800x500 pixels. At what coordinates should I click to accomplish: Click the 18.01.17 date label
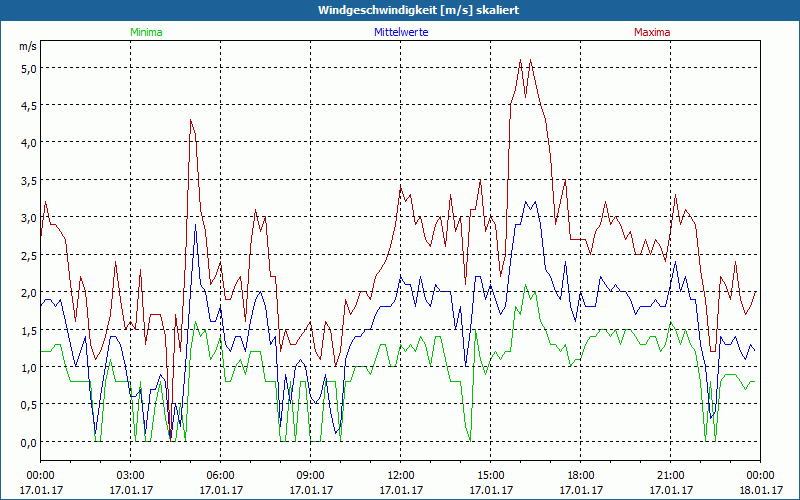pos(760,490)
